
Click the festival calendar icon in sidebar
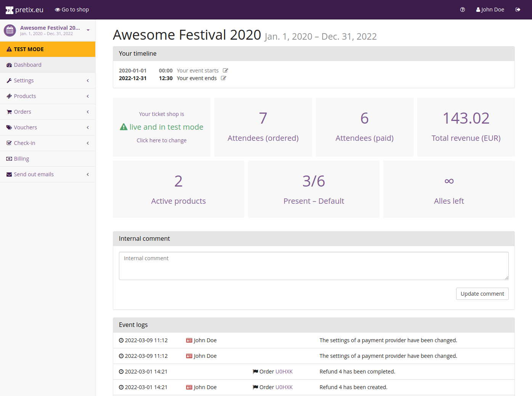pos(10,31)
